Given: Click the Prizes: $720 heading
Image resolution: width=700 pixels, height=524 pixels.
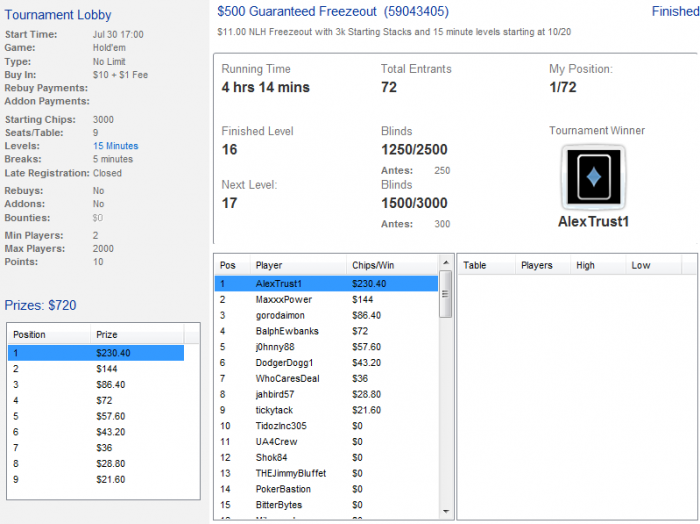Looking at the screenshot, I should point(40,305).
